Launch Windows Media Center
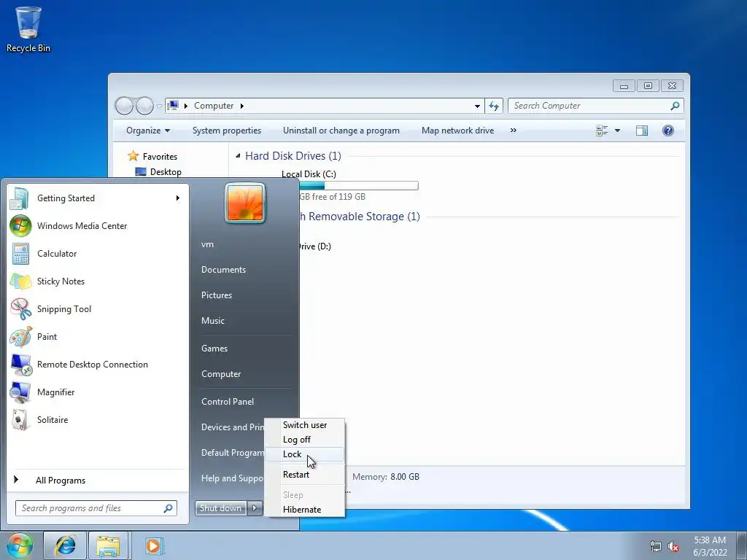The height and width of the screenshot is (560, 747). click(x=96, y=226)
